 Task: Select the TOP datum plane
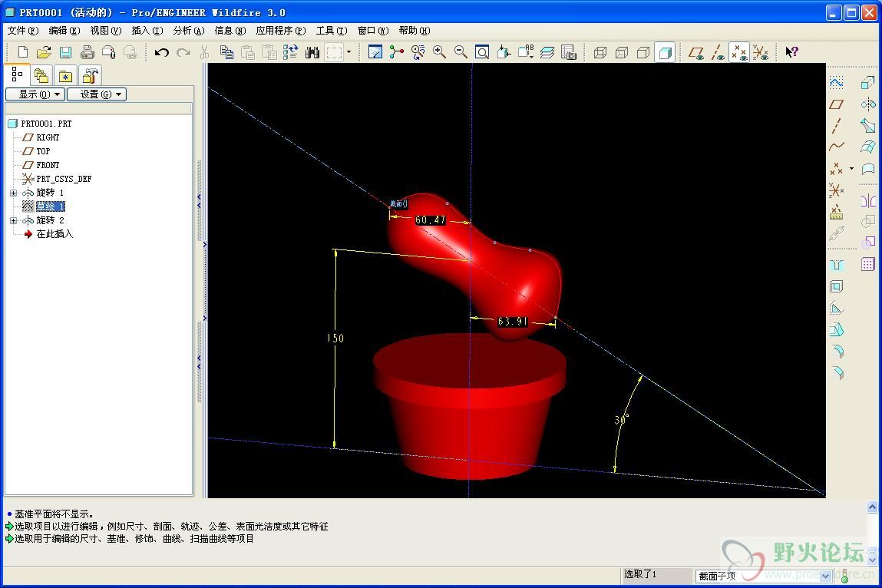click(x=43, y=151)
